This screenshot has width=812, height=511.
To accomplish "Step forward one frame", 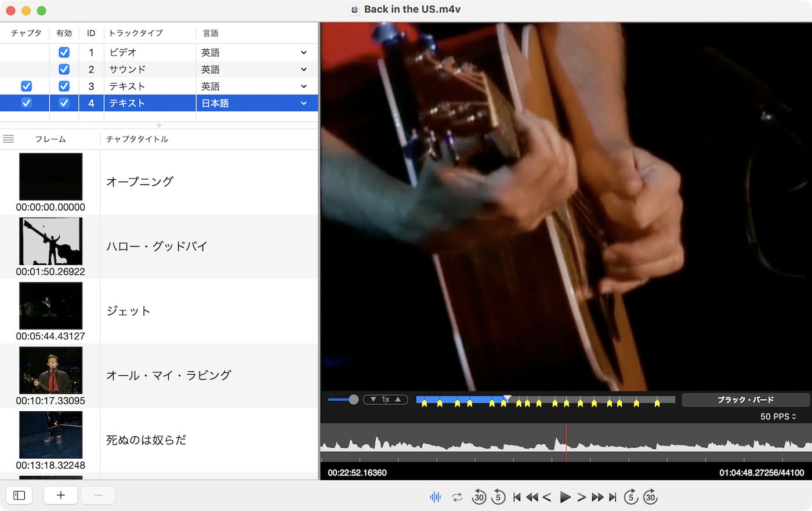I will point(581,497).
